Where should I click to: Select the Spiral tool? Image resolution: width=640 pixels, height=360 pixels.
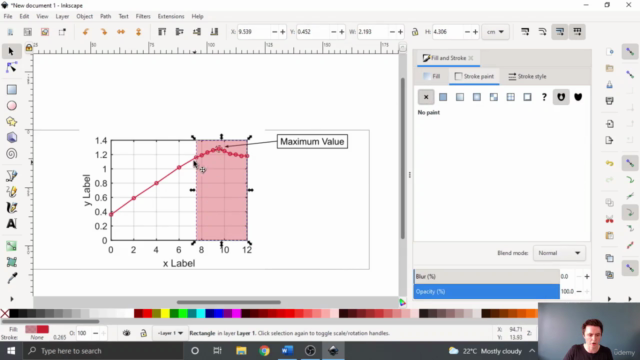[x=11, y=154]
